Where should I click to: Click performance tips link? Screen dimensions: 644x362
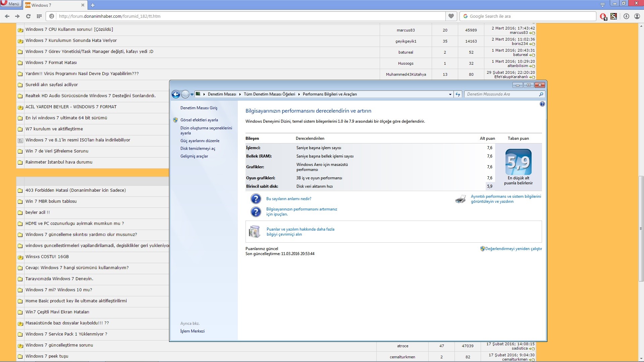pyautogui.click(x=302, y=212)
